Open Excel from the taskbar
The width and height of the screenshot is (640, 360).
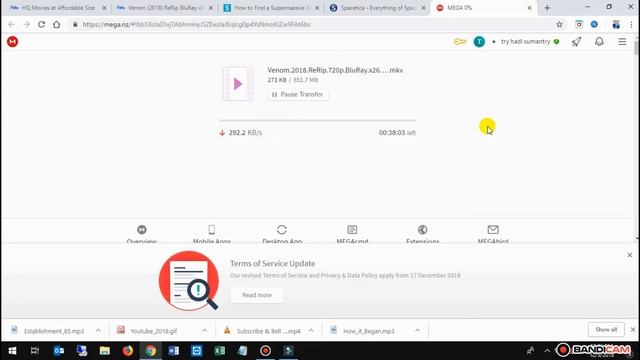tap(220, 351)
